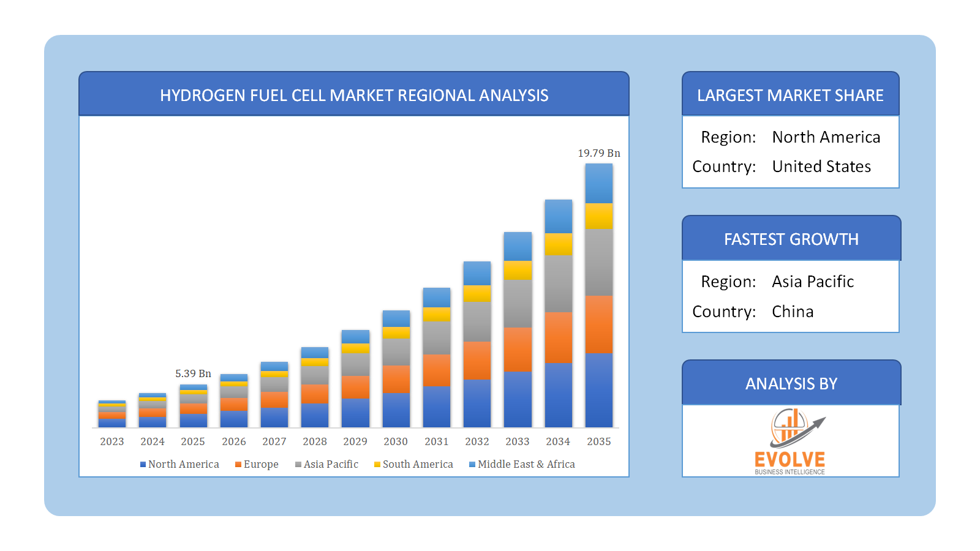Select the gray Asia Pacific legend marker
The image size is (980, 551).
(298, 464)
